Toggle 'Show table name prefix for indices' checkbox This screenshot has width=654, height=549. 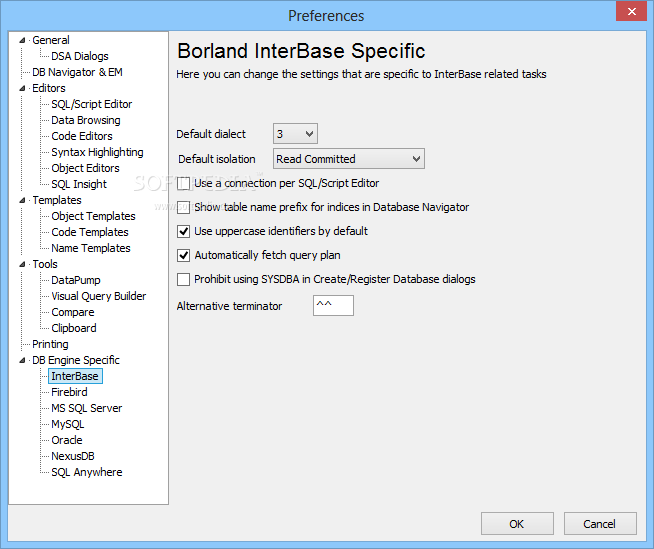184,207
